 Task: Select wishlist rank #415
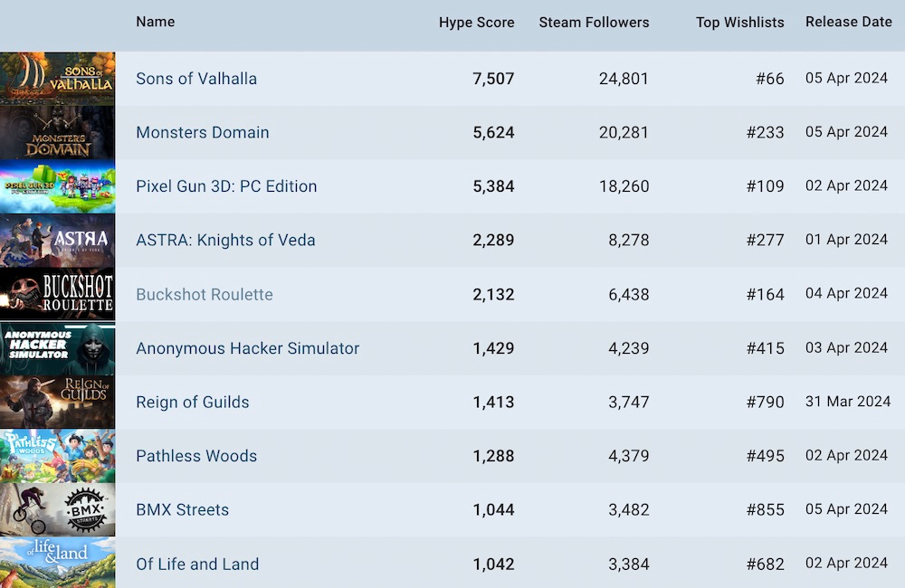tap(766, 348)
